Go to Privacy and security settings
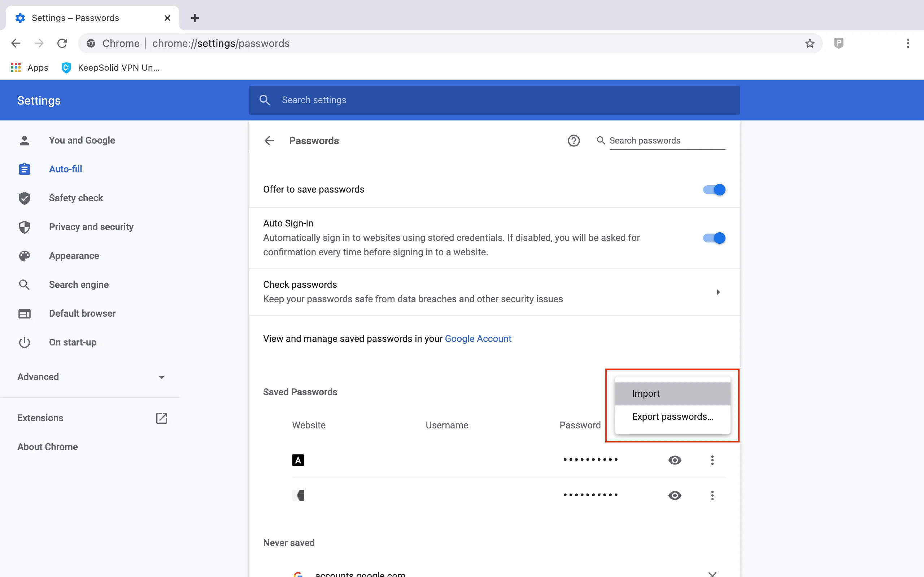This screenshot has width=924, height=577. [91, 227]
